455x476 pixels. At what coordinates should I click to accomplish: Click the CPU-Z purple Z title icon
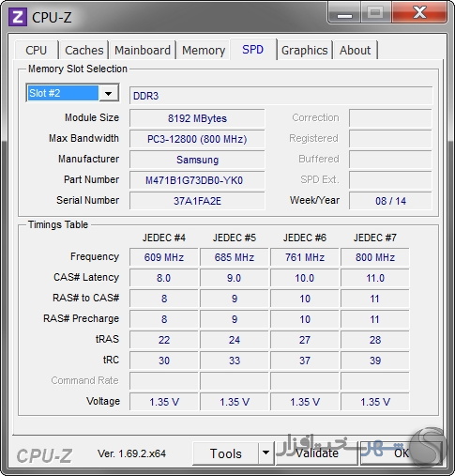[x=18, y=17]
